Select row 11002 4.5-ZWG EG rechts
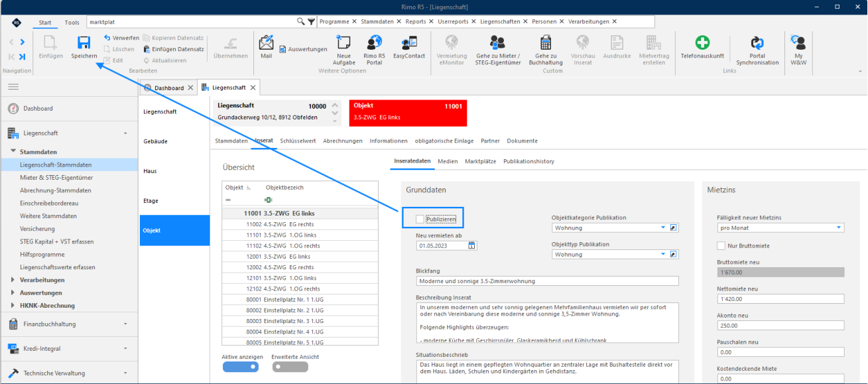 click(300, 224)
